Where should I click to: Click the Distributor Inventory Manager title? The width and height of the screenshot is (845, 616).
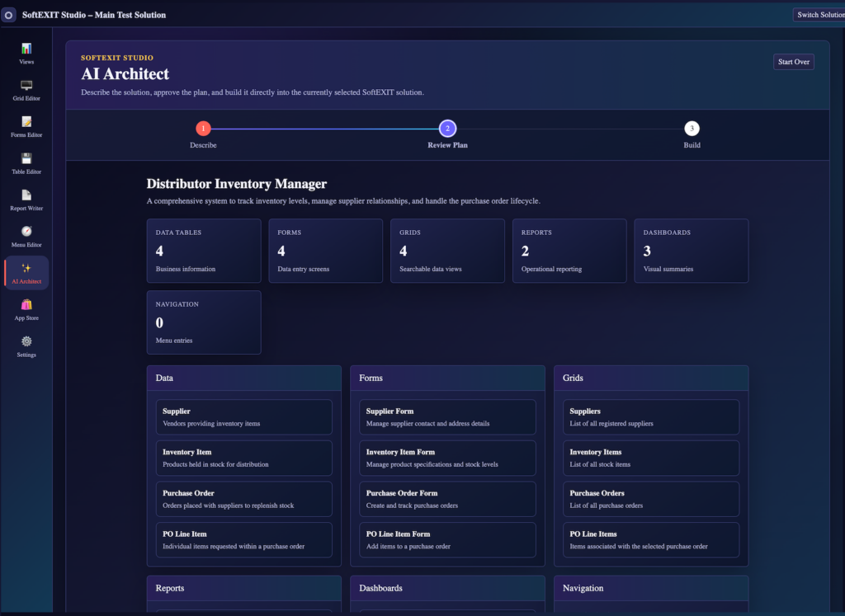click(237, 184)
